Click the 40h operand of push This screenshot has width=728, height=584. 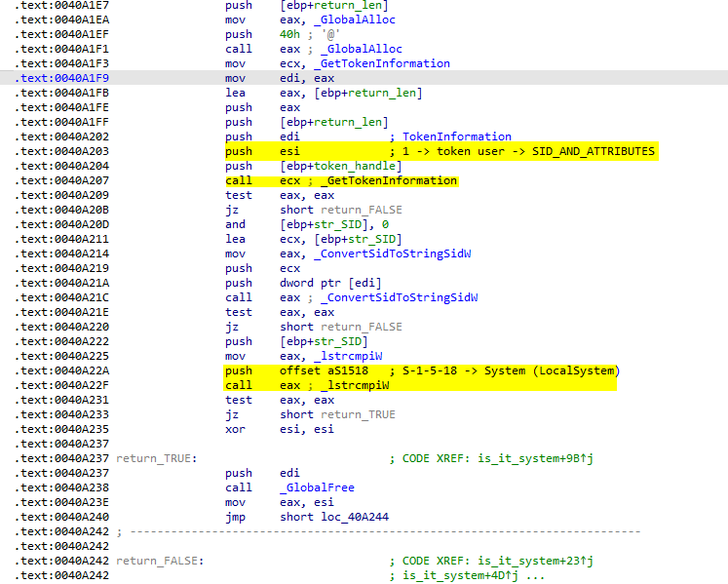tap(289, 34)
